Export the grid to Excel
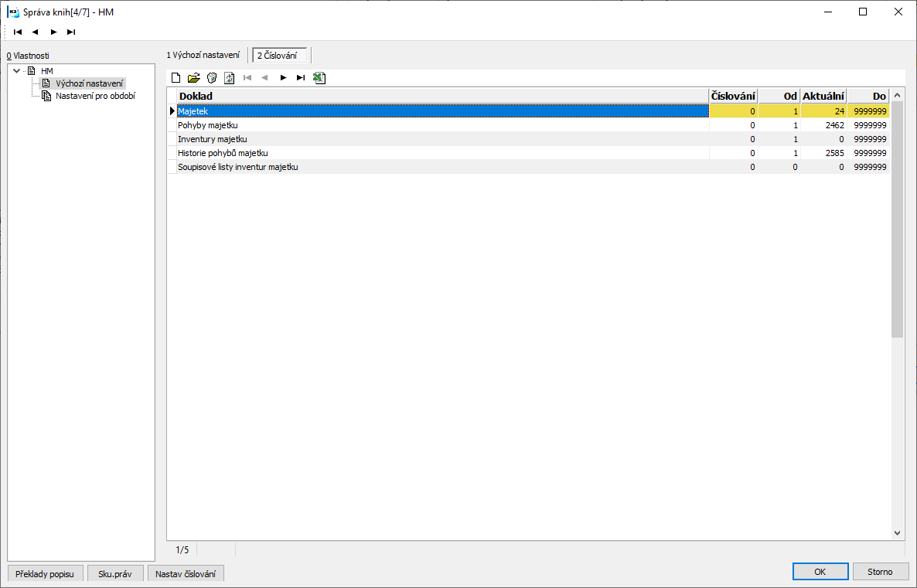Screen dimensions: 917x588 319,78
